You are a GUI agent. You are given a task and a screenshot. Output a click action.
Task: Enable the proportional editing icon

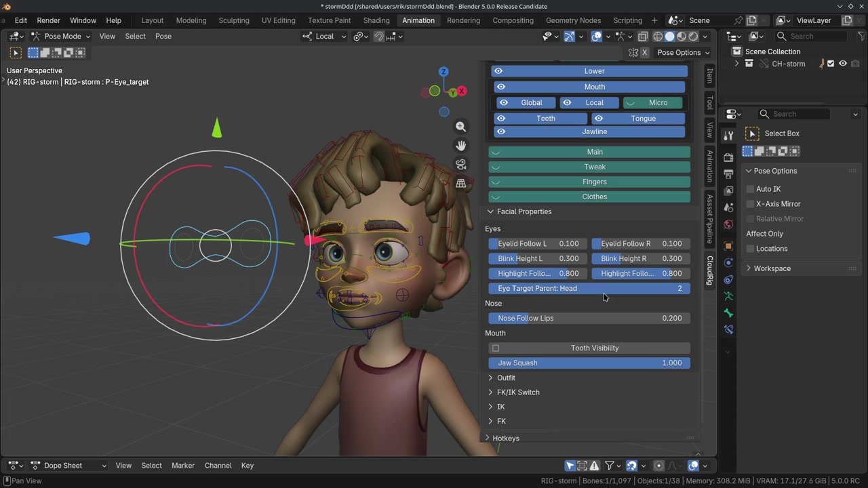coord(359,37)
